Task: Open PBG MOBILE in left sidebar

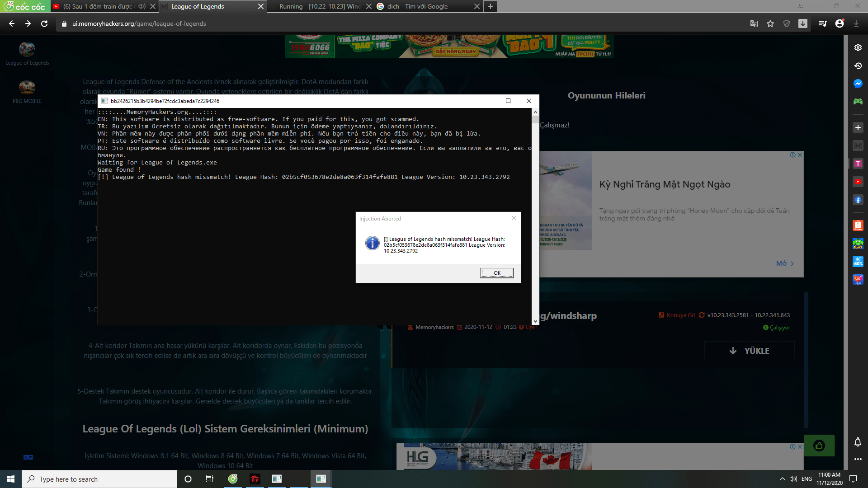Action: coord(27,92)
